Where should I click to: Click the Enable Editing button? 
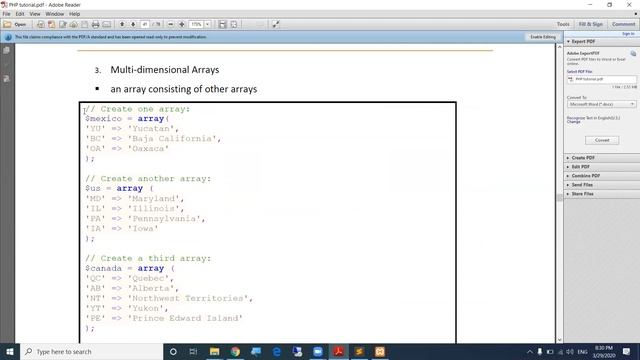(542, 37)
